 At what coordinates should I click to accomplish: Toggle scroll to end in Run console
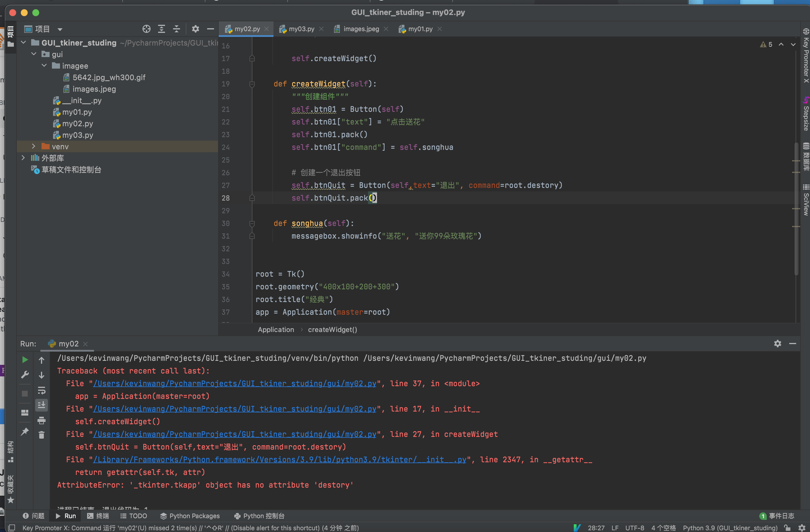(42, 405)
